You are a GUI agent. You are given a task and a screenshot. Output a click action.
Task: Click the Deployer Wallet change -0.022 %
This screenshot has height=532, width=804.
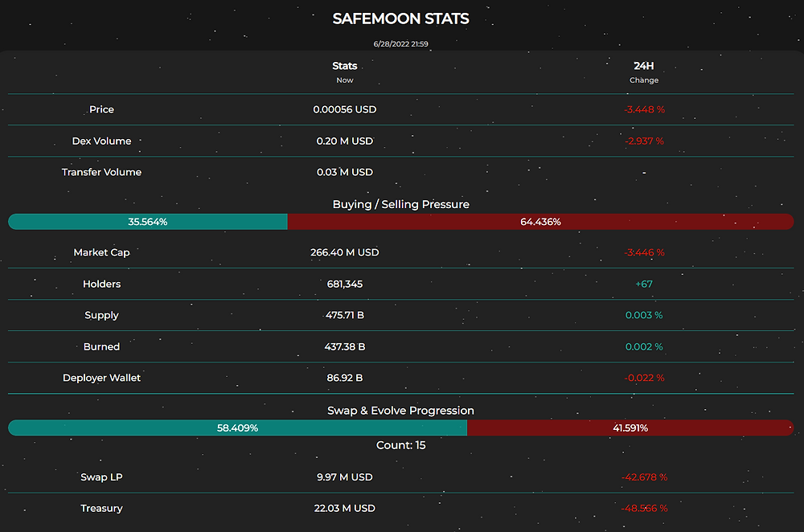pyautogui.click(x=644, y=378)
